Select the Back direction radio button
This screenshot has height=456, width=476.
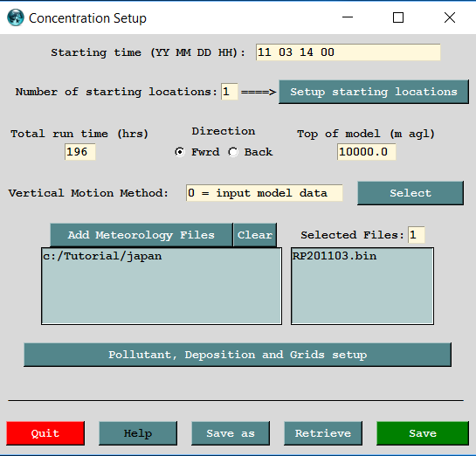point(233,152)
